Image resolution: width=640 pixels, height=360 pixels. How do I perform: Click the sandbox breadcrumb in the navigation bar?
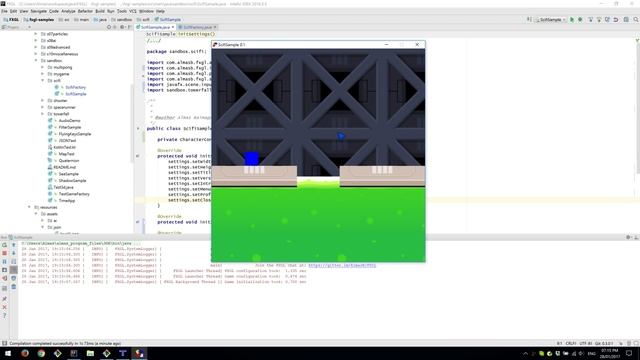pos(122,20)
